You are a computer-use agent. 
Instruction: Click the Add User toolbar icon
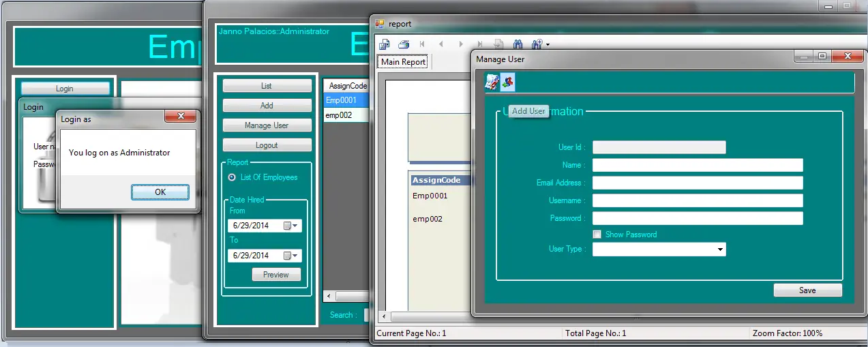point(507,82)
